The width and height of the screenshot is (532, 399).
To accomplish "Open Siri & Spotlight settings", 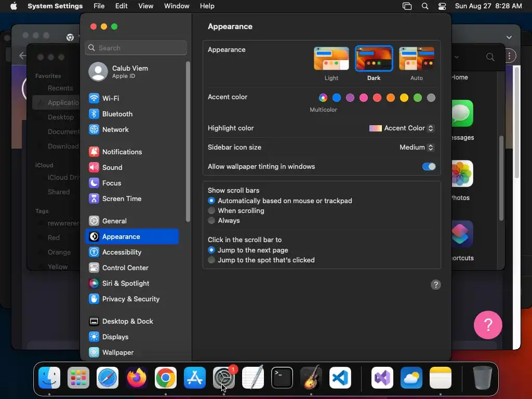I will pyautogui.click(x=131, y=284).
